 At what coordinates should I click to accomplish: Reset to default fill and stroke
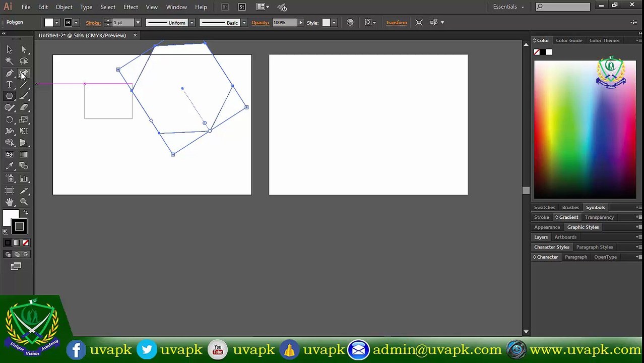(x=6, y=232)
